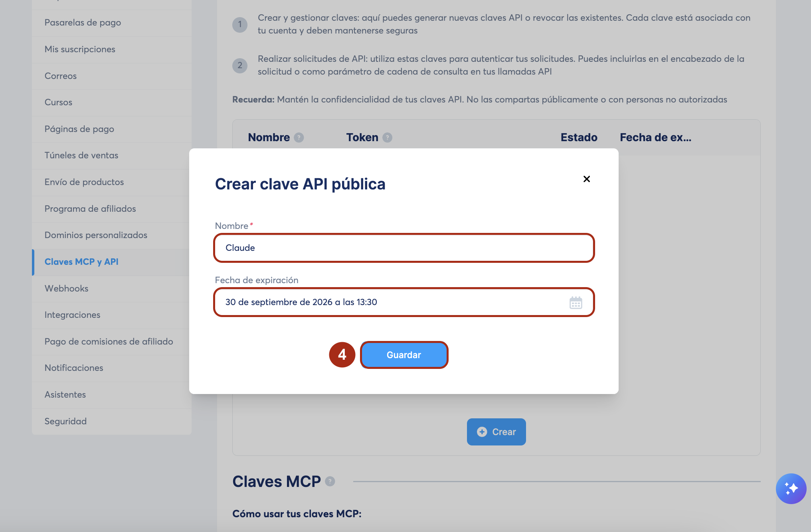Click the Nombre input containing Claude
The width and height of the screenshot is (811, 532).
[x=404, y=248]
